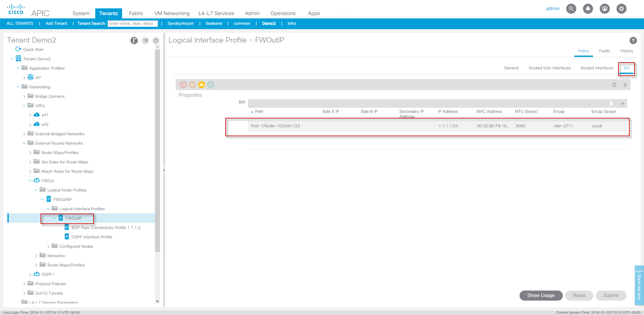Click the AP application profile icon
This screenshot has height=315, width=644.
[x=31, y=77]
